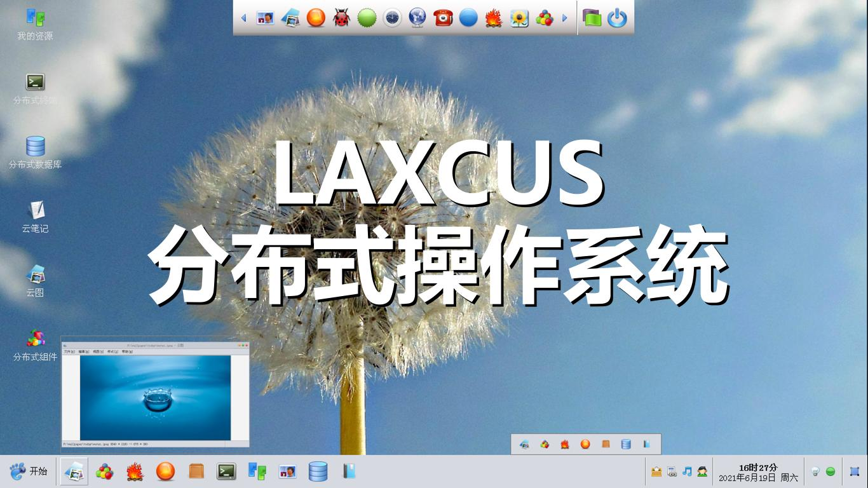868x488 pixels.
Task: Click the database icon in mini popup strip
Action: [x=626, y=444]
